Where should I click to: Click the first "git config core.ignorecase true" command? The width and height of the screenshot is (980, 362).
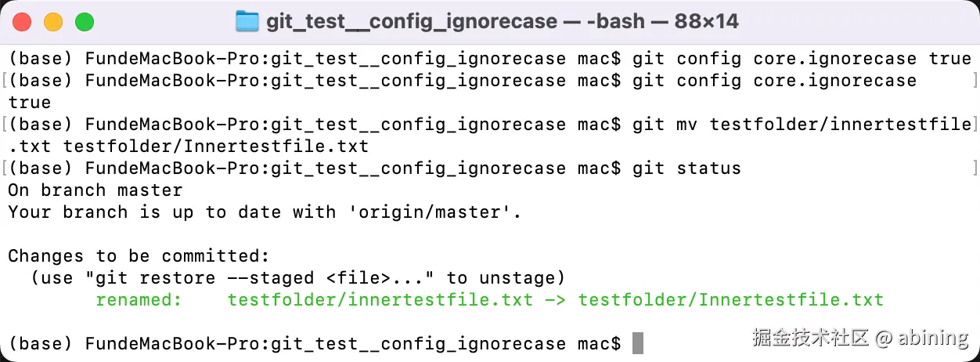pyautogui.click(x=802, y=58)
